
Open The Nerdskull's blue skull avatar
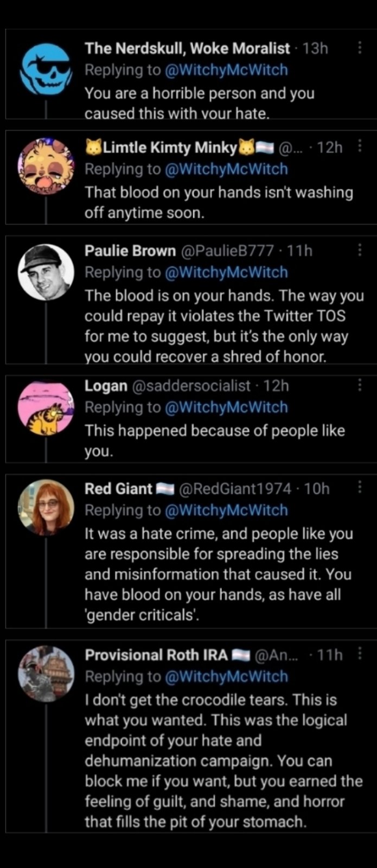coord(46,69)
